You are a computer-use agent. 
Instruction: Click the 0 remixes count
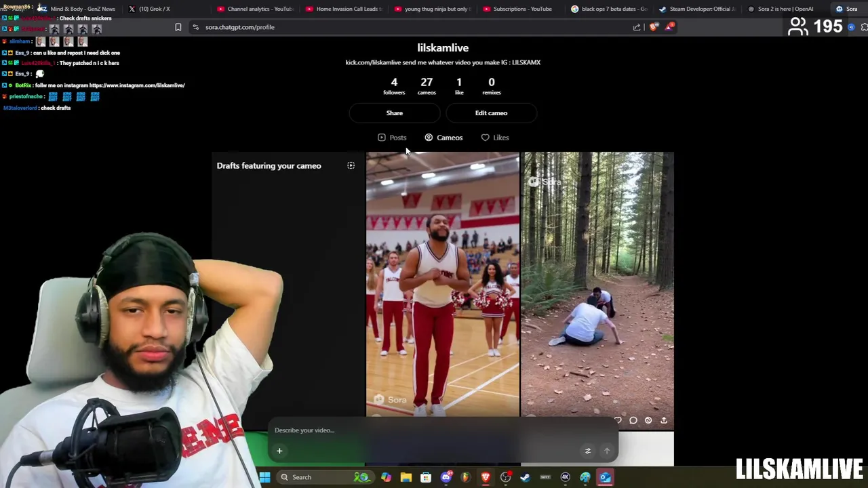[x=492, y=86]
